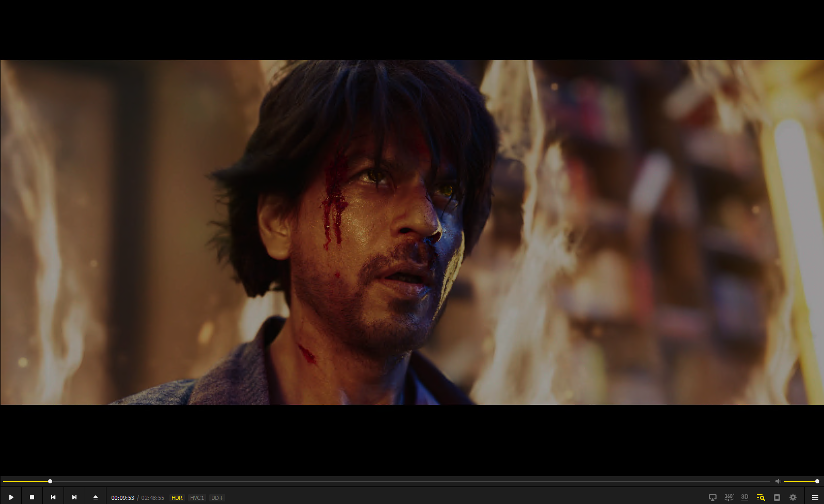Open the screen cast (AirPlay) icon
The image size is (824, 504).
pos(712,497)
